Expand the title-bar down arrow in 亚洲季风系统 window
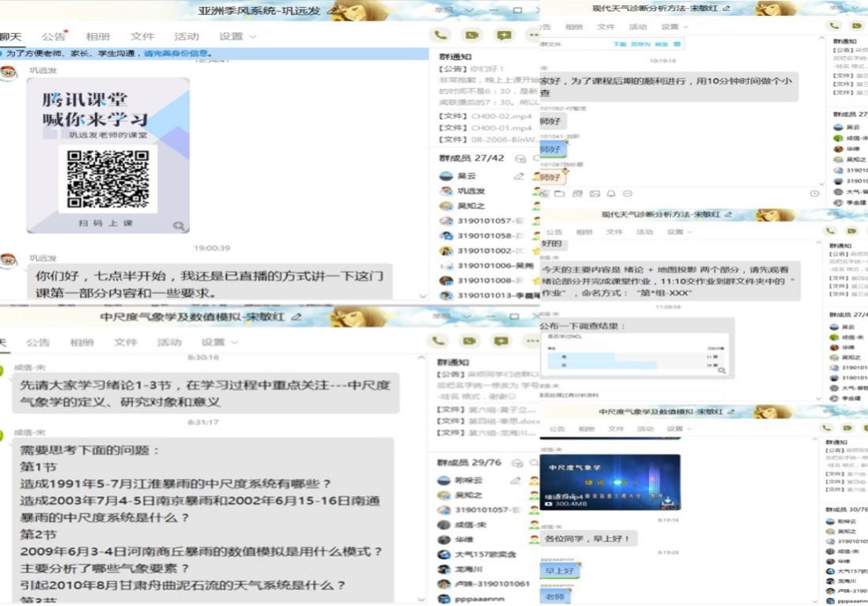 click(469, 10)
